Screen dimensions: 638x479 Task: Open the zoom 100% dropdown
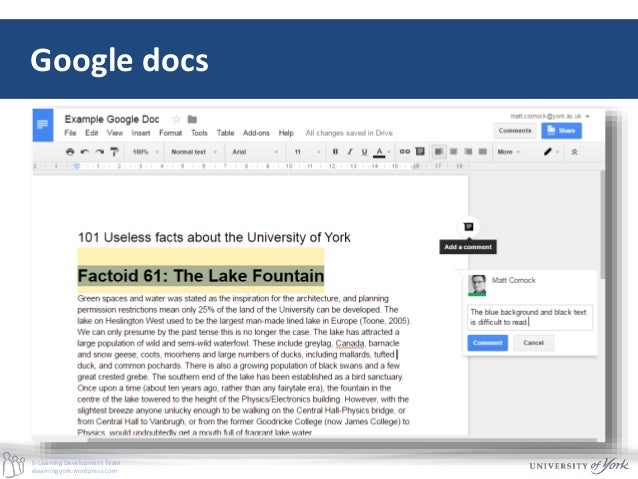pos(145,152)
